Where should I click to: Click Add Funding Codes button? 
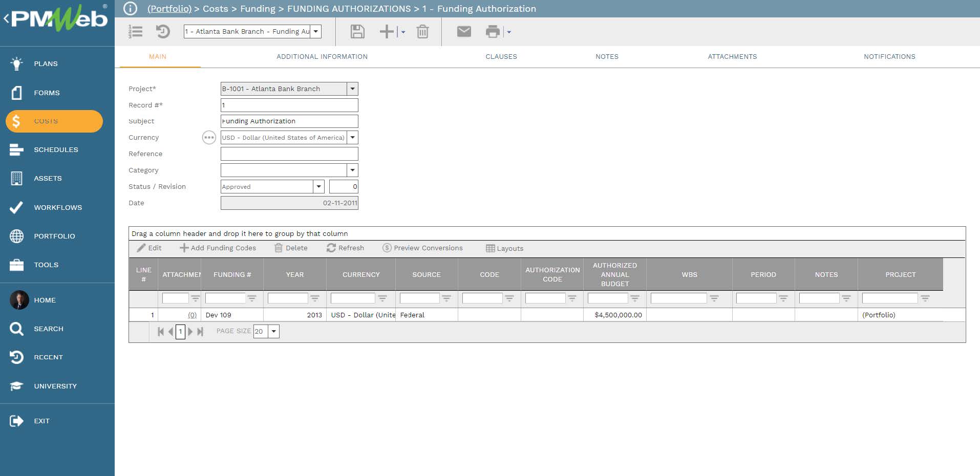[218, 248]
